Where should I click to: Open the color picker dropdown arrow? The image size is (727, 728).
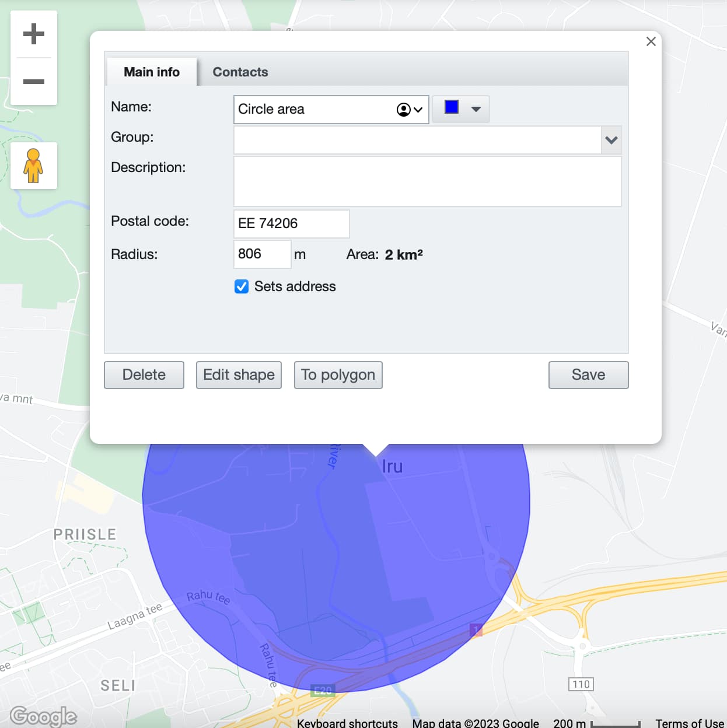pos(476,109)
